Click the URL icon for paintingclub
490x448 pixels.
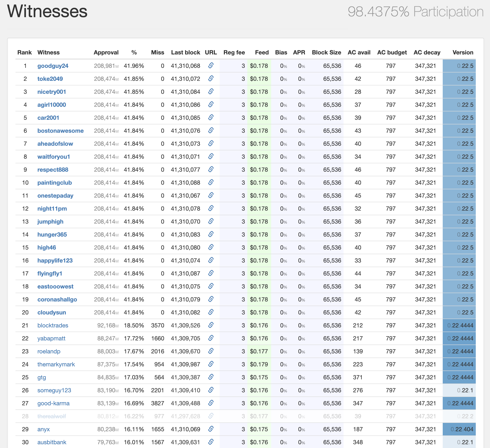click(x=211, y=182)
